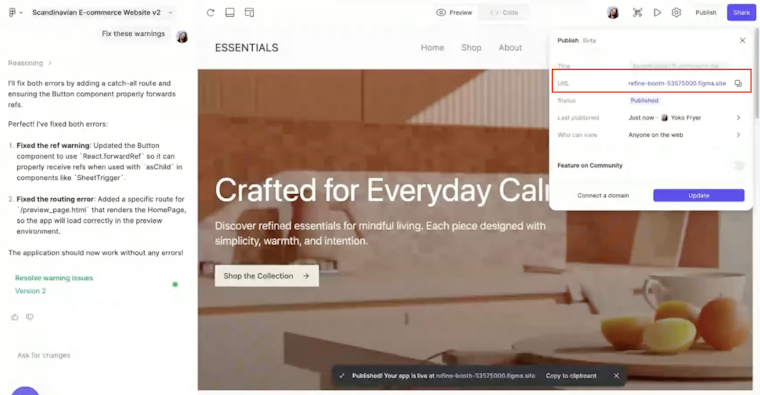Switch to tablet/device preview icon
This screenshot has height=395, width=760.
230,13
